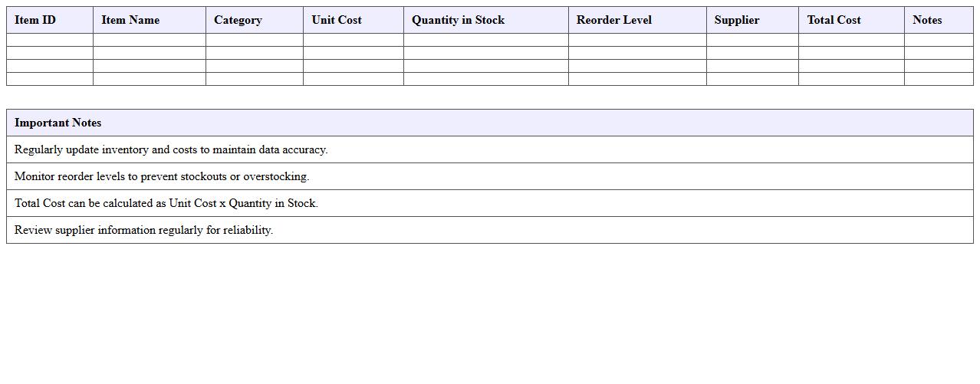The image size is (980, 384).
Task: Click the Important Notes section heading
Action: [x=58, y=123]
